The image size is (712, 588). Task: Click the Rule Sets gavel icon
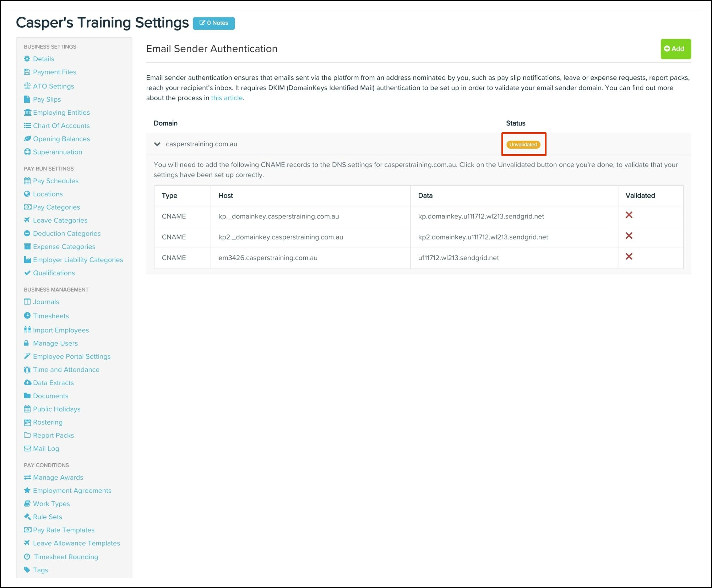(27, 517)
